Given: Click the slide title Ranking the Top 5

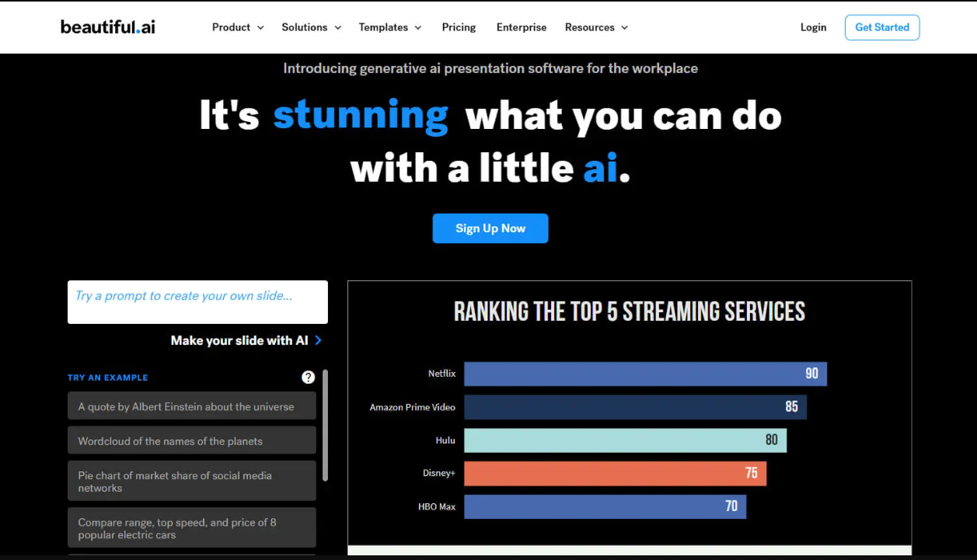Looking at the screenshot, I should point(630,311).
